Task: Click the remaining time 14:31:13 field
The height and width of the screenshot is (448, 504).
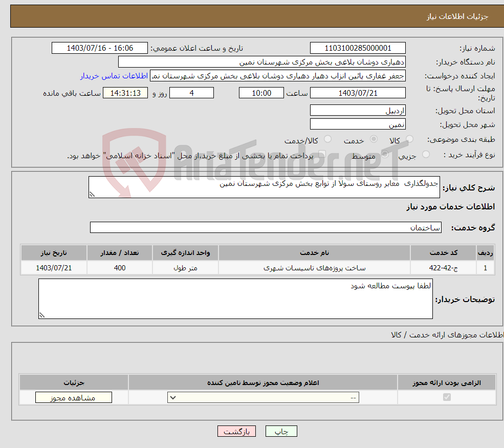Action: coord(125,93)
